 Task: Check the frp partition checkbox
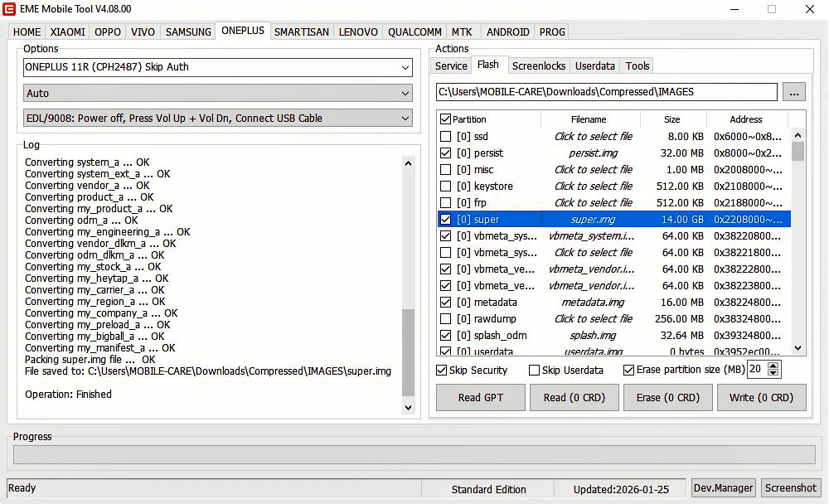pyautogui.click(x=446, y=203)
